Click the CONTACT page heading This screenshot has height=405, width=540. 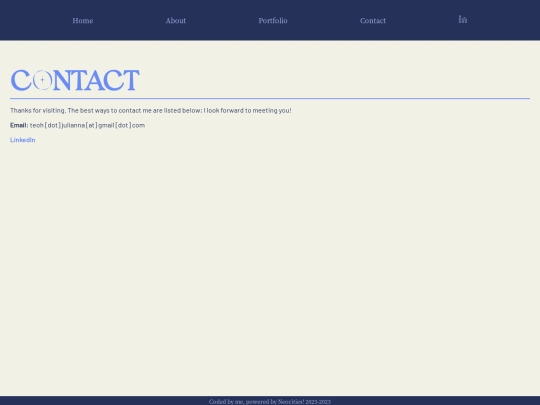point(75,80)
